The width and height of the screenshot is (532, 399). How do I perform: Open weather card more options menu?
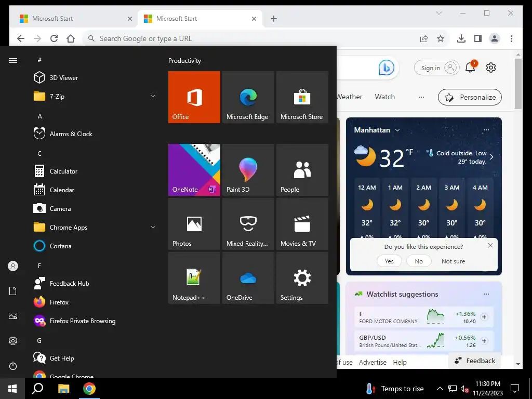click(486, 130)
